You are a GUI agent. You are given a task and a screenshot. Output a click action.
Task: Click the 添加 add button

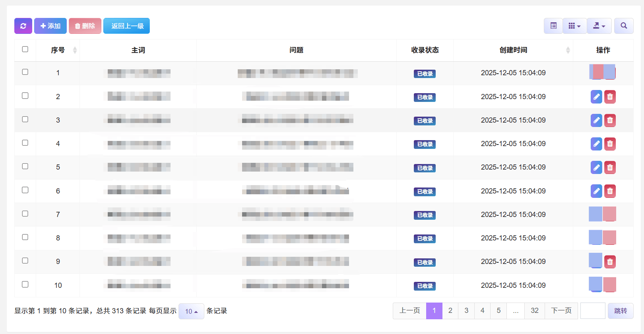point(50,26)
